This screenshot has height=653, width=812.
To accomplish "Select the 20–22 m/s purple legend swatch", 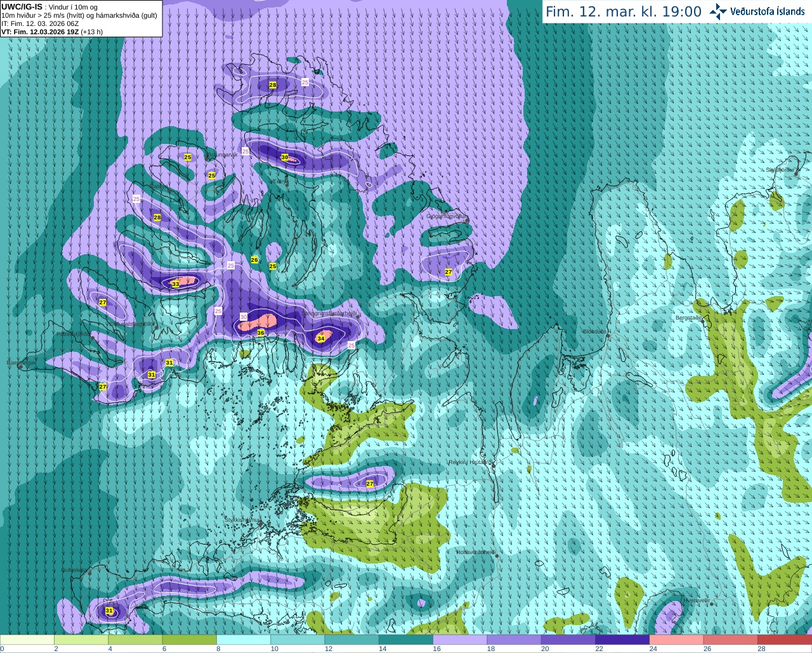I will click(568, 640).
